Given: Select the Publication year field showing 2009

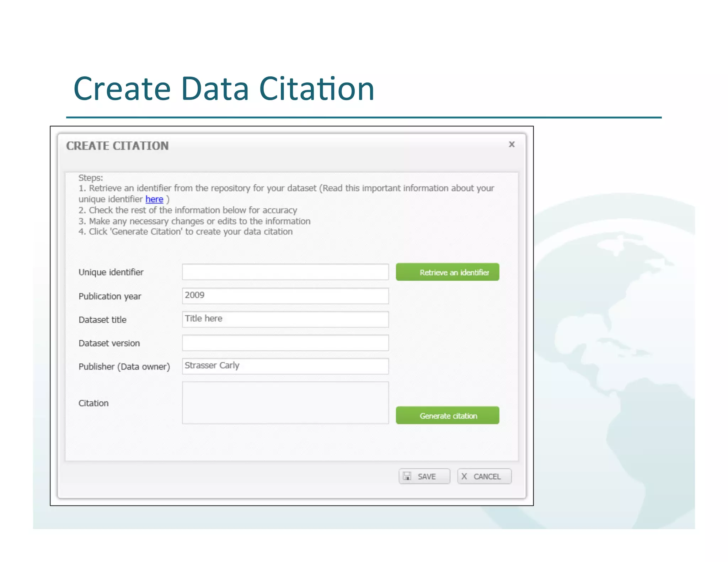Looking at the screenshot, I should click(x=285, y=296).
